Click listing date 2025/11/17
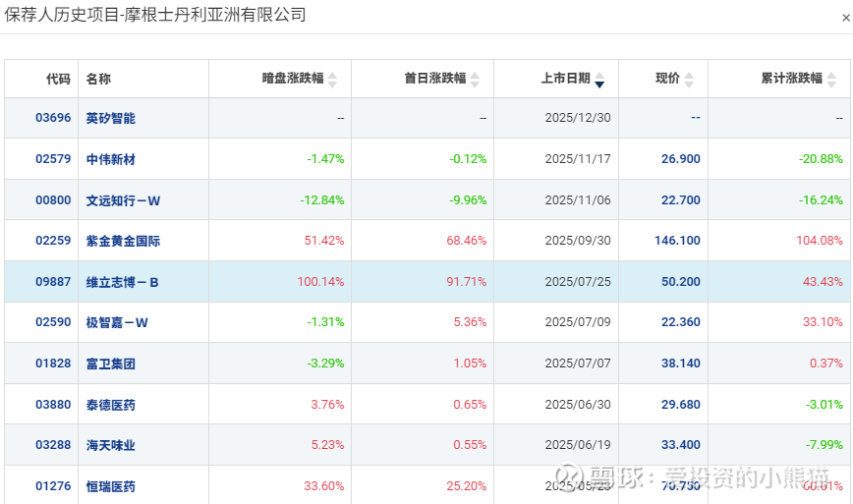853x504 pixels. click(x=578, y=159)
